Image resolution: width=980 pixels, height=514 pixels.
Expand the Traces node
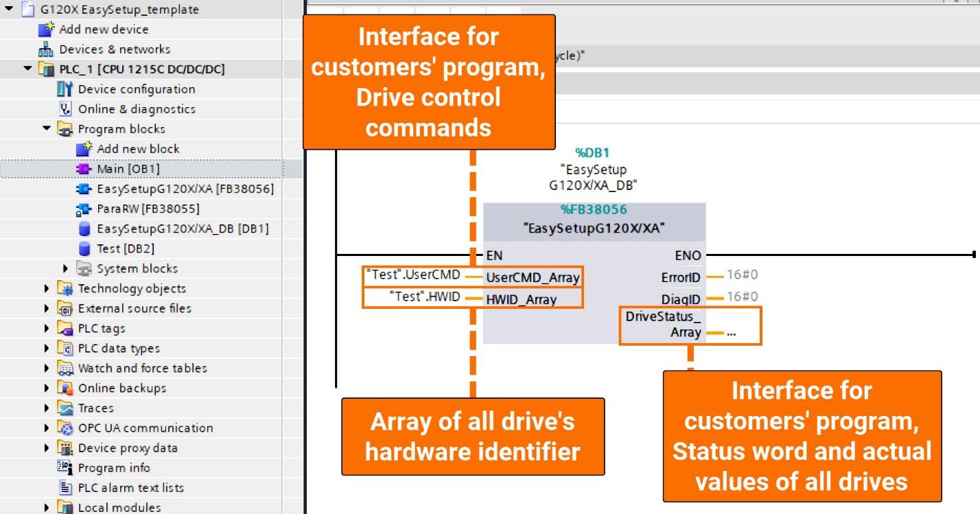(47, 408)
